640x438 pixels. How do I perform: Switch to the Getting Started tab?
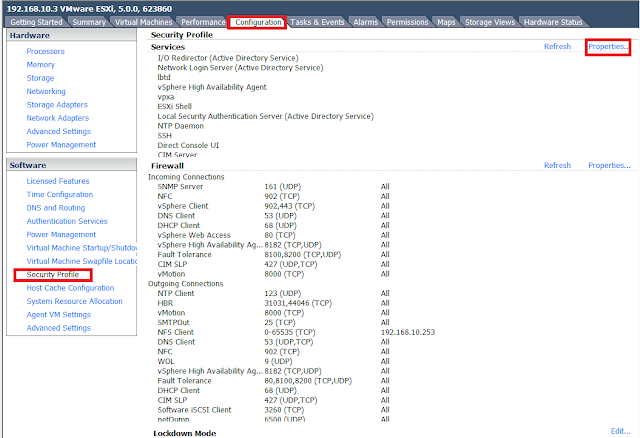pos(36,22)
